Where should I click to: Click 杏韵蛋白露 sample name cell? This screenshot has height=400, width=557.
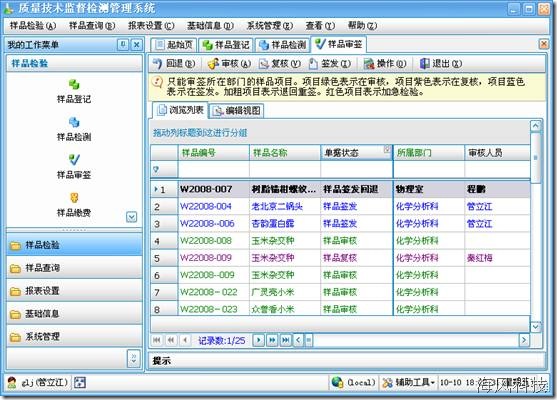285,223
